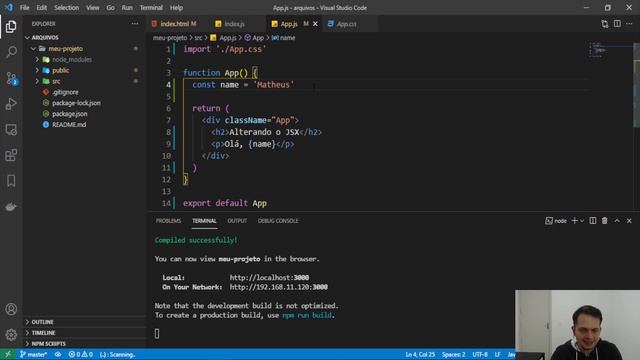Click the editor vertical scrollbar
The image size is (640, 360).
(x=637, y=85)
